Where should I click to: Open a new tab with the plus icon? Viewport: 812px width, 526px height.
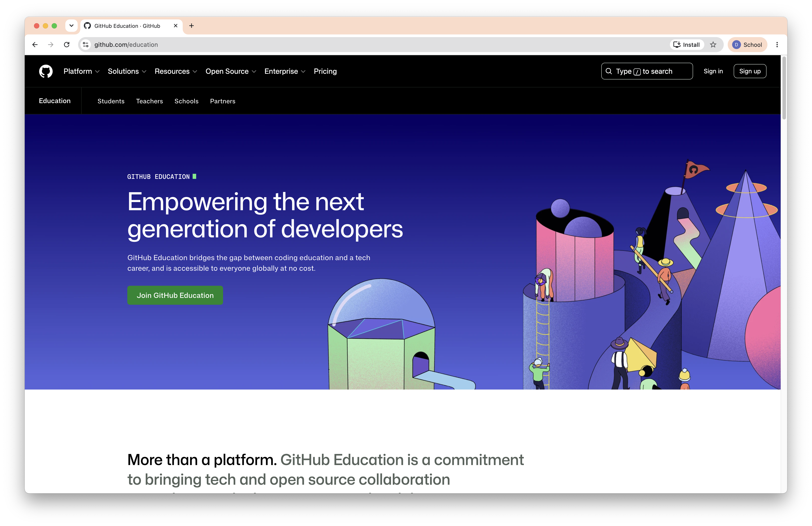point(191,26)
